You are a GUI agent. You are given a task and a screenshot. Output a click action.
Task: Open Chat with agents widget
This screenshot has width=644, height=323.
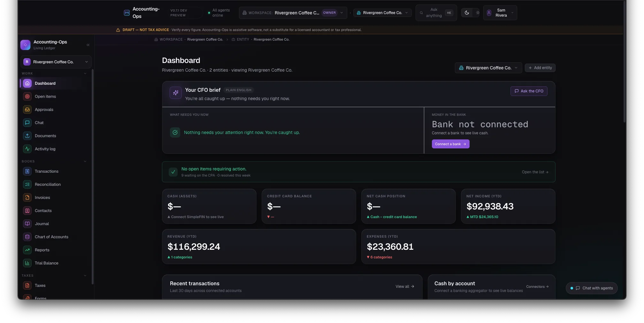click(x=592, y=288)
